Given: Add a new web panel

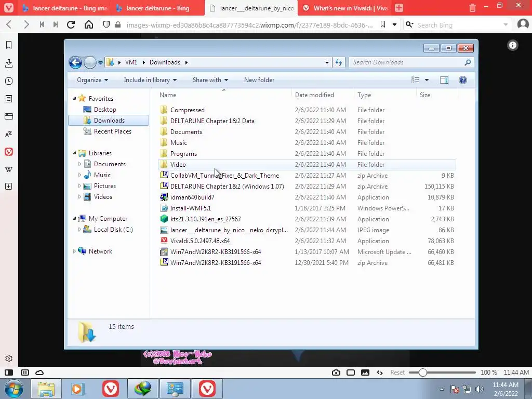Looking at the screenshot, I should 9,187.
